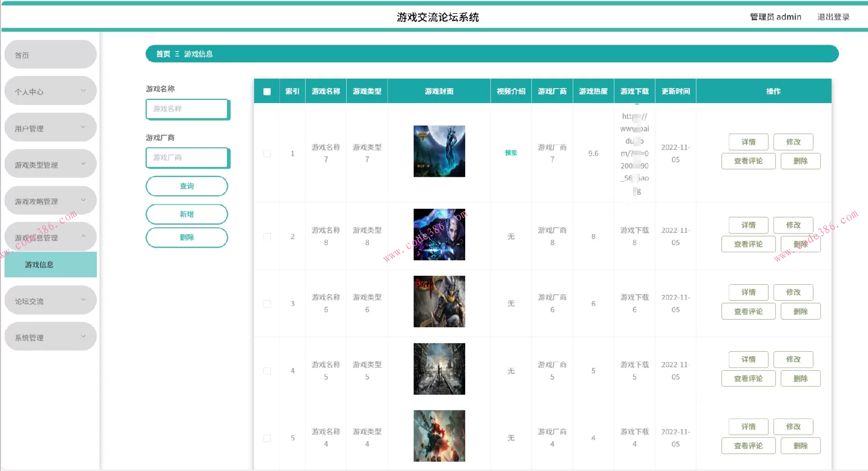
Task: Open the 预览 video preview for 游戏名称7
Action: [510, 153]
